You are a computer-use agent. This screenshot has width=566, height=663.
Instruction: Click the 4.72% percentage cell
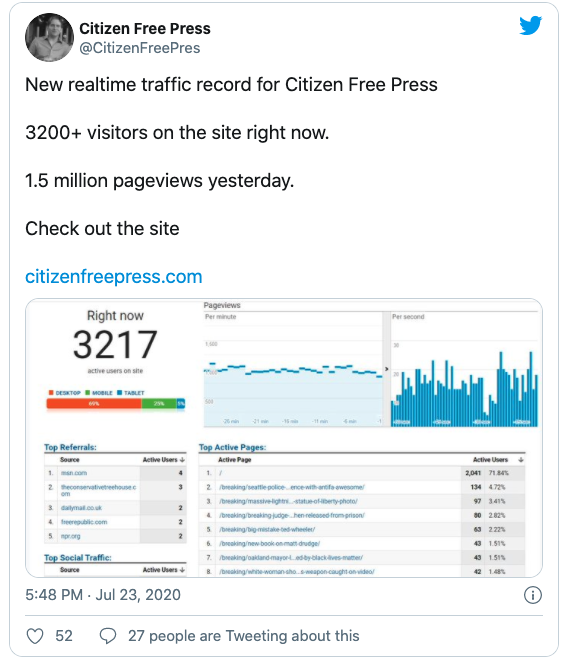click(x=497, y=487)
